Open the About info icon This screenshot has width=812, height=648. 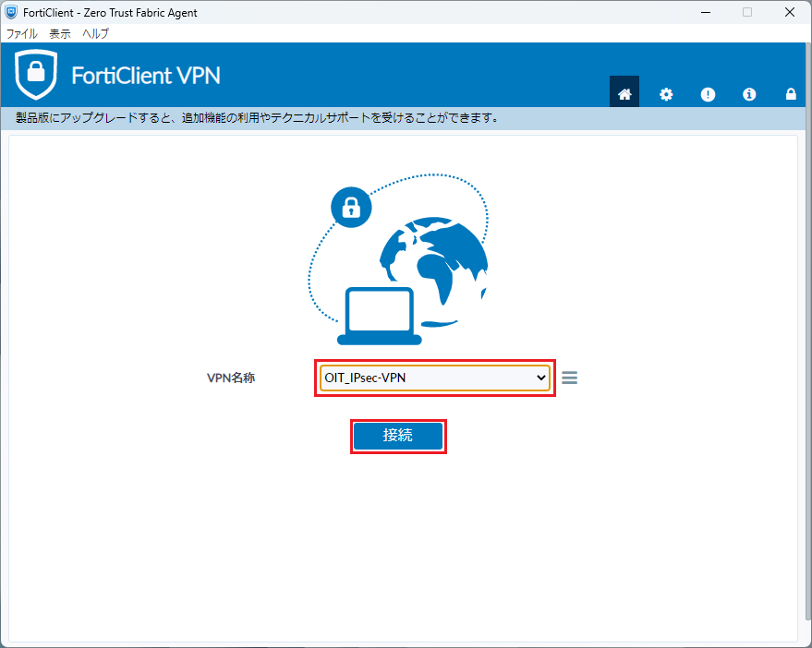[749, 93]
